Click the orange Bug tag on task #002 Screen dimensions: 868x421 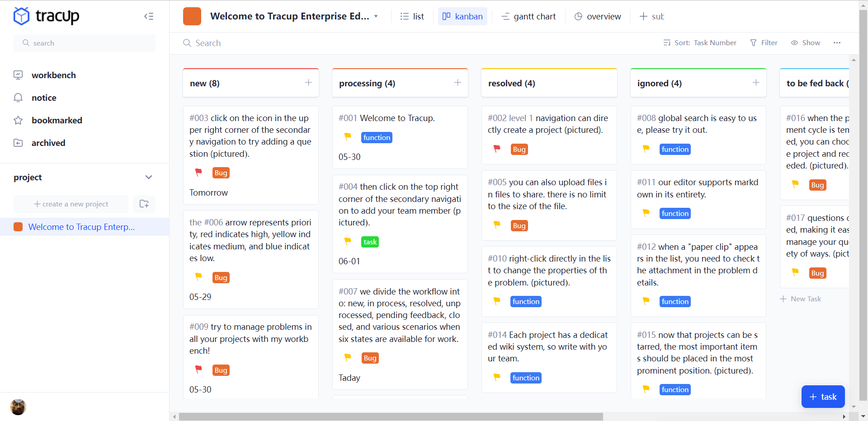point(519,149)
